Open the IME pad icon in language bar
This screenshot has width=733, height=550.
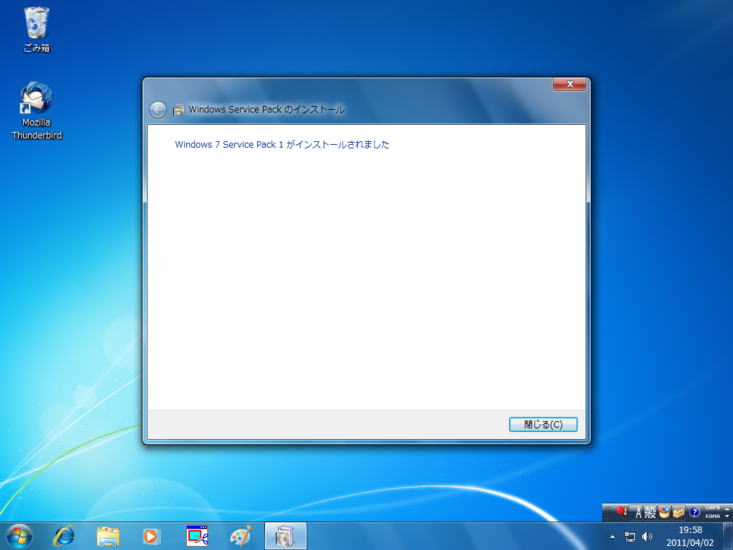pyautogui.click(x=664, y=512)
